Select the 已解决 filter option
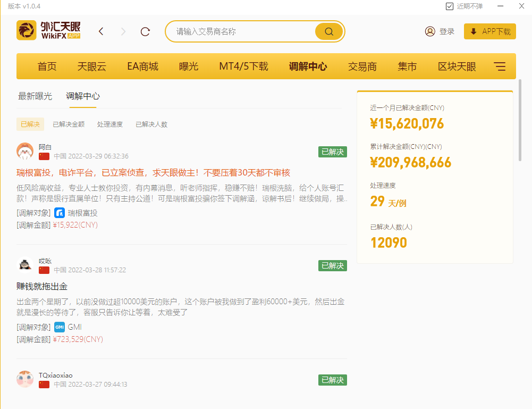532x409 pixels. pyautogui.click(x=30, y=124)
